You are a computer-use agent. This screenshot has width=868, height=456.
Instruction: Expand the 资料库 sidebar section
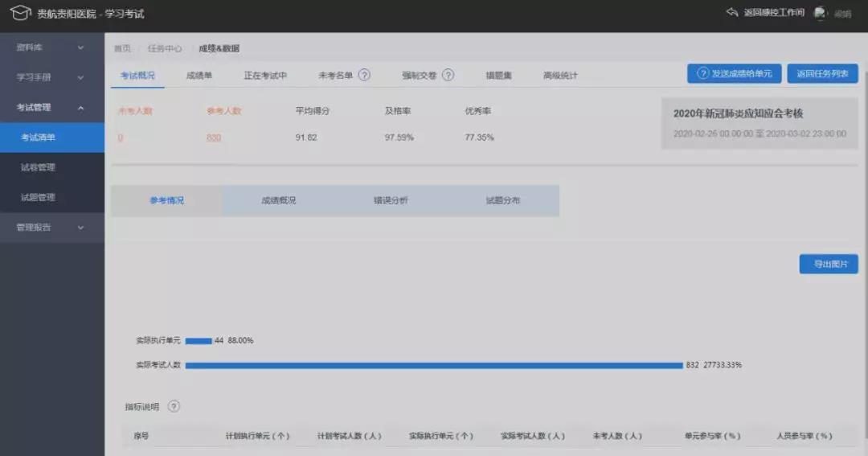[51, 47]
